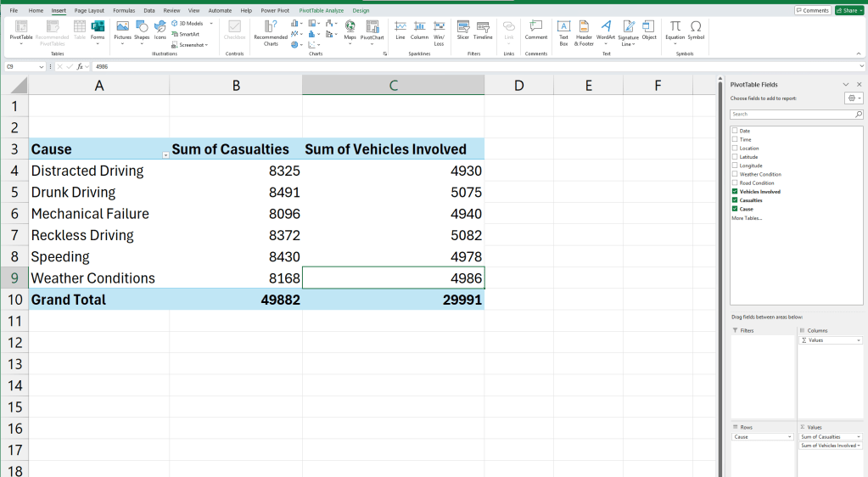Screen dimensions: 868x477
Task: Enable the Weather Condition field
Action: pos(735,174)
